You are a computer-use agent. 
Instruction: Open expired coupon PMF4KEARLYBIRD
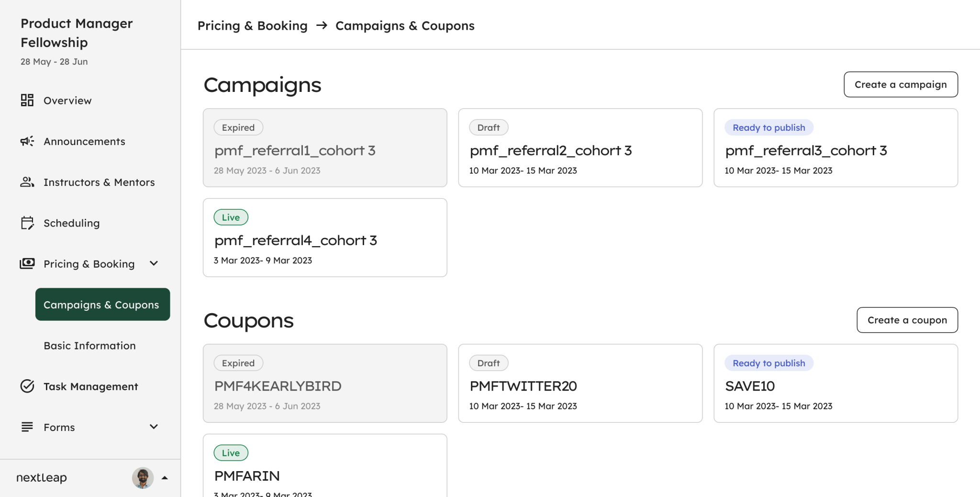[x=325, y=383]
